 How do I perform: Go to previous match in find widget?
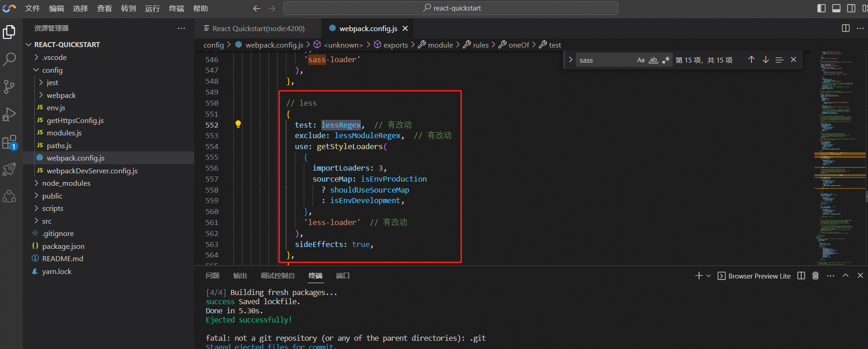point(751,60)
